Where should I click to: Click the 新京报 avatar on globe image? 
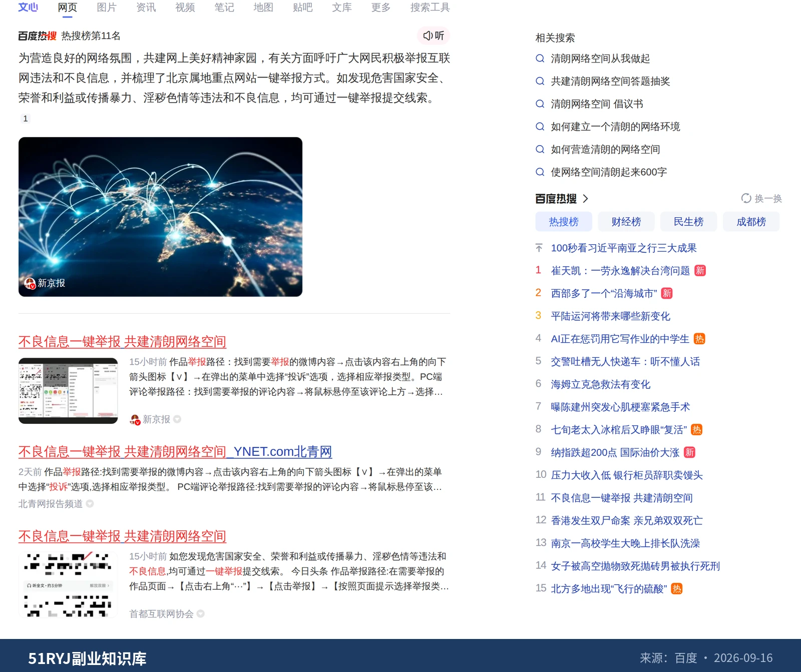click(30, 283)
